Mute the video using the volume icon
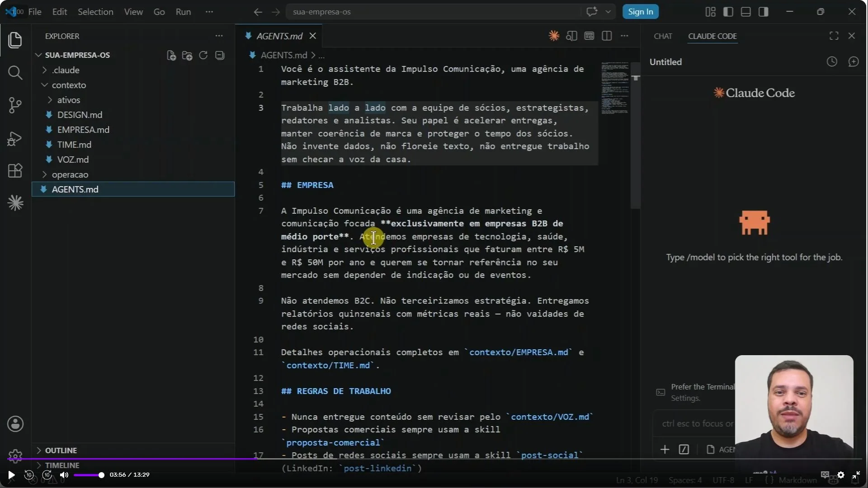This screenshot has height=488, width=868. point(64,475)
